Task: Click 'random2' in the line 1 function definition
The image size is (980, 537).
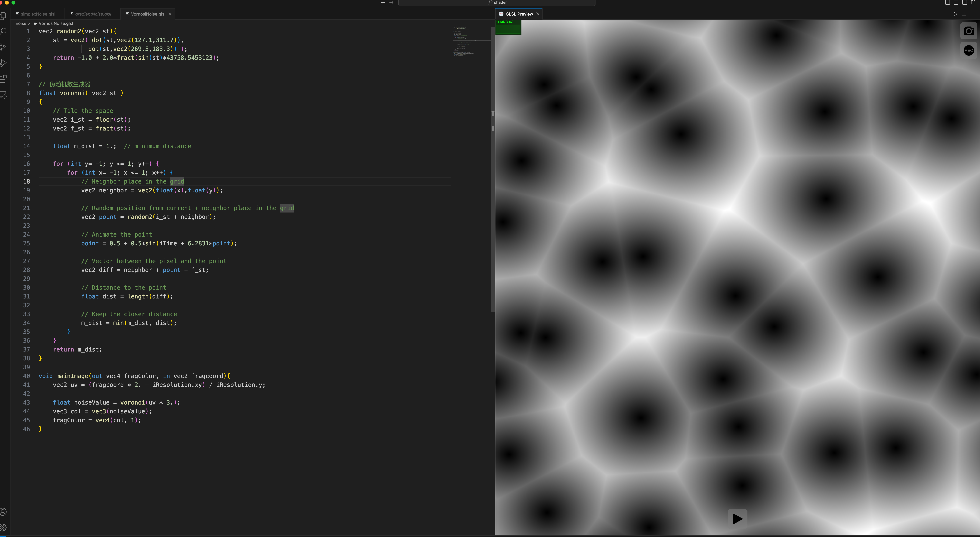Action: (69, 31)
